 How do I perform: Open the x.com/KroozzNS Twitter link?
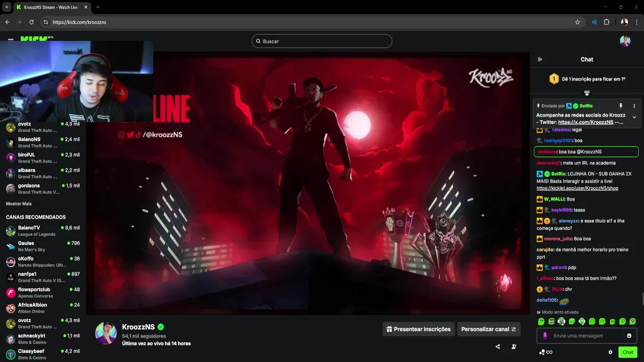click(x=585, y=122)
